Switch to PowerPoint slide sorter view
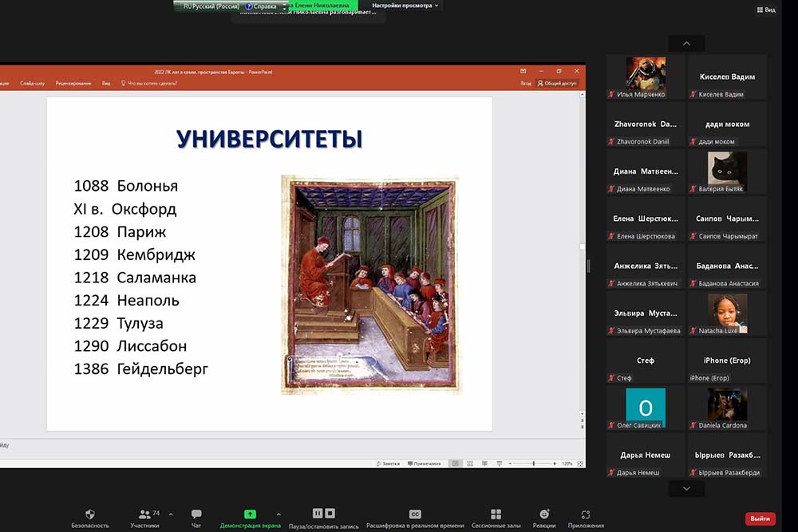The image size is (798, 532). (468, 463)
